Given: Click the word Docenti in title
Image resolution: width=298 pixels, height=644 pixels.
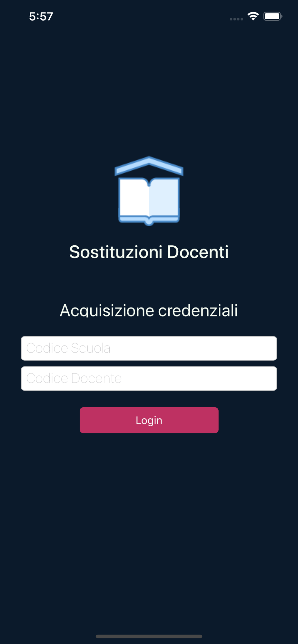Looking at the screenshot, I should [198, 252].
